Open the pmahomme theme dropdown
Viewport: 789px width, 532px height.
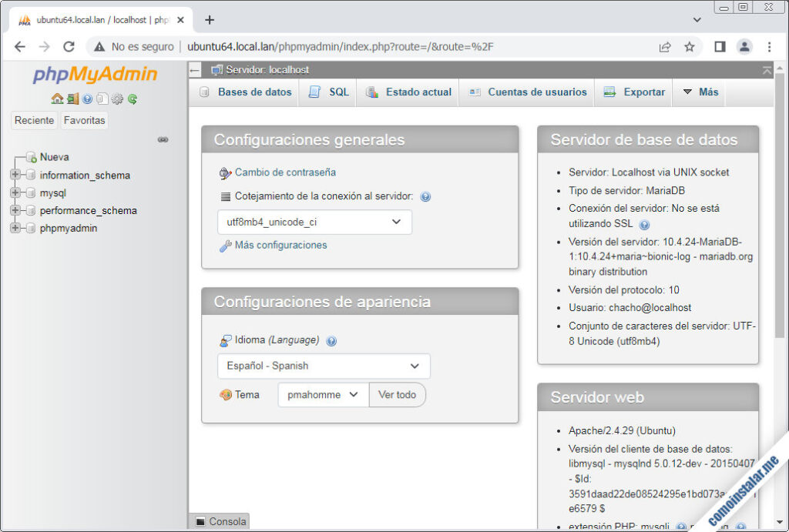point(323,394)
